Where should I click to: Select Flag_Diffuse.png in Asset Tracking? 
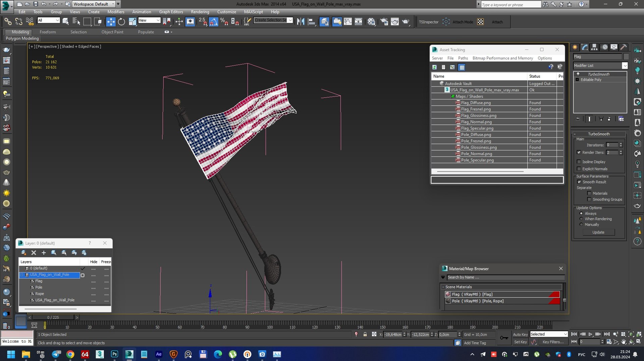[476, 103]
